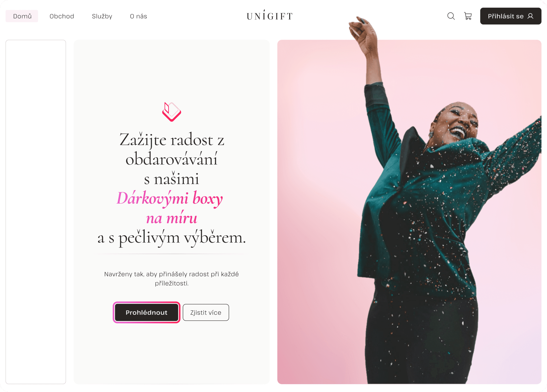
Task: Click the empty white panel on the left
Action: 36,212
